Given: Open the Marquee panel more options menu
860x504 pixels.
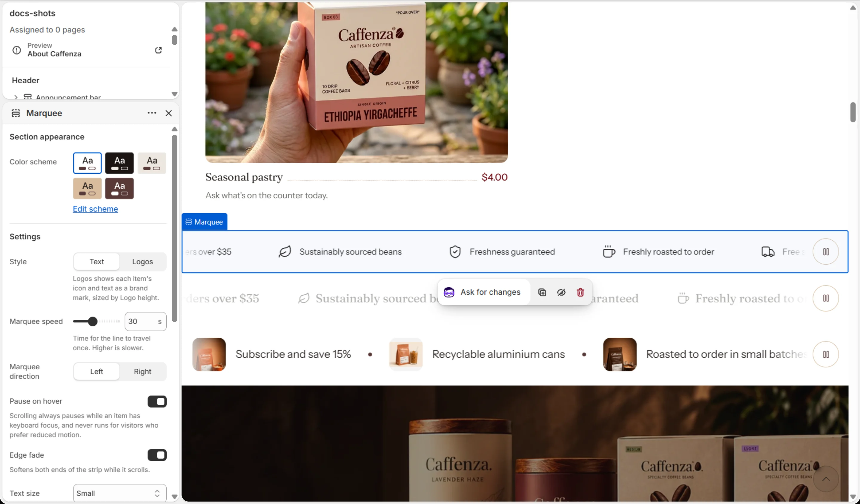Looking at the screenshot, I should [152, 113].
